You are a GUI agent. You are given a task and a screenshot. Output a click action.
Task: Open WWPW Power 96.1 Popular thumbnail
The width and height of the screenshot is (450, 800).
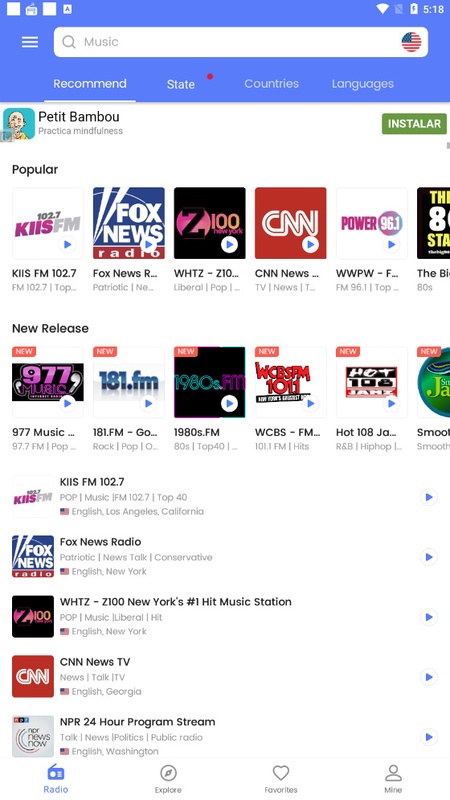[x=372, y=223]
